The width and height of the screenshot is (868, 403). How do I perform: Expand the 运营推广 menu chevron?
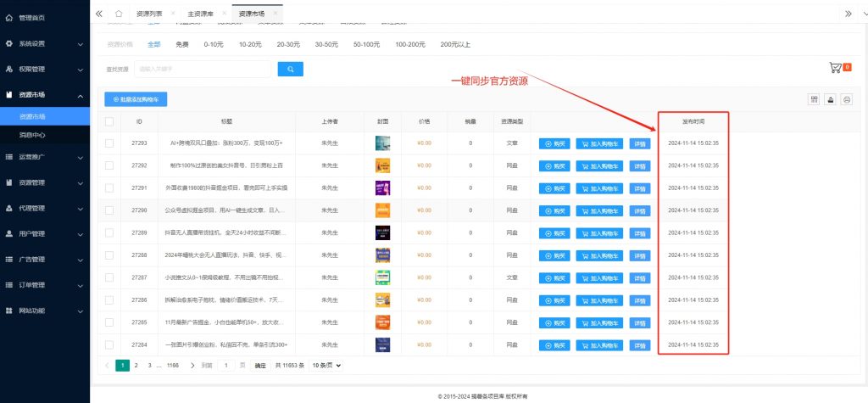pyautogui.click(x=81, y=158)
